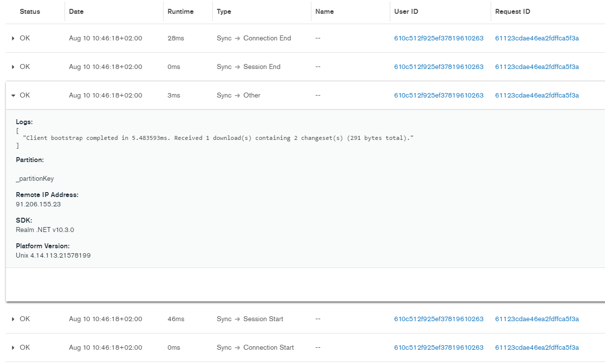Expand the Session Start log row
This screenshot has height=364, width=605.
point(13,319)
